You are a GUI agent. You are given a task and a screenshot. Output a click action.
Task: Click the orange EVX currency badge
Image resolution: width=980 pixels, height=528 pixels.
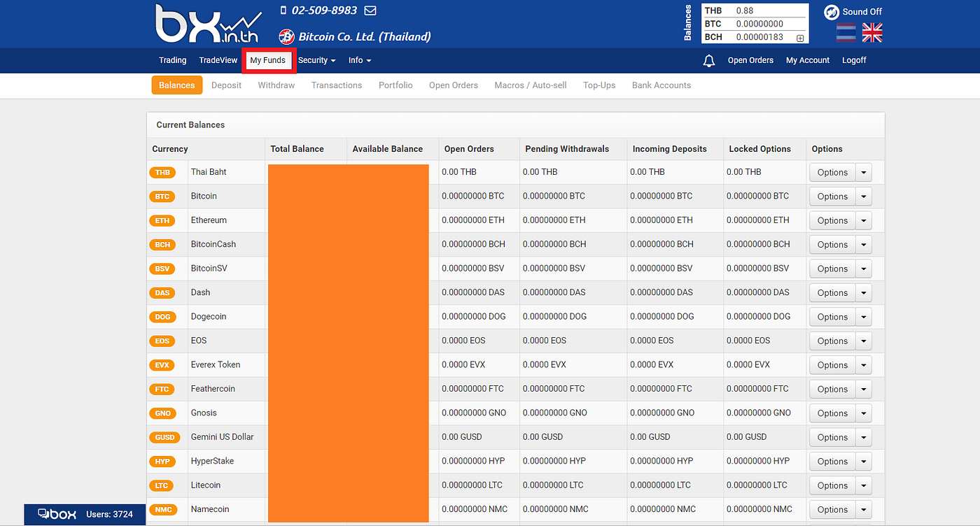162,365
